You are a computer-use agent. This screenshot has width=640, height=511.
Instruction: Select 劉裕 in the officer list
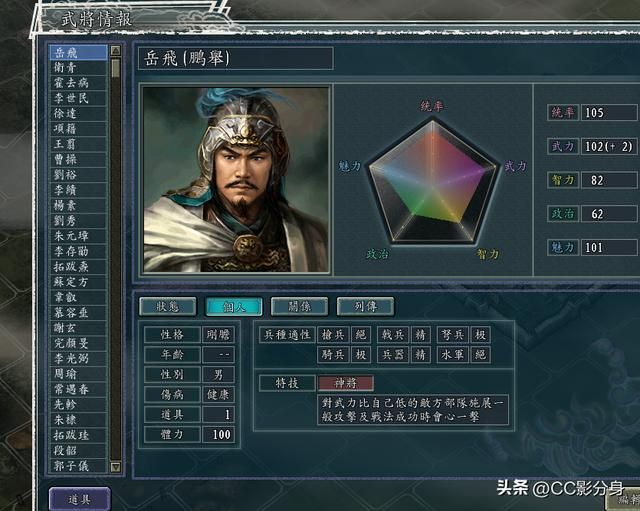[78, 175]
